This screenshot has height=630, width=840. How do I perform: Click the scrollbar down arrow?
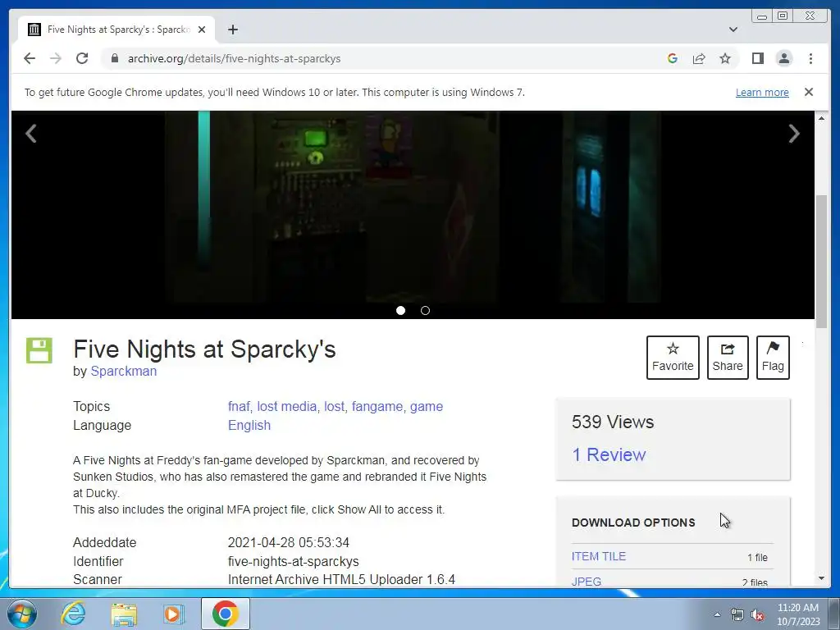[x=821, y=578]
